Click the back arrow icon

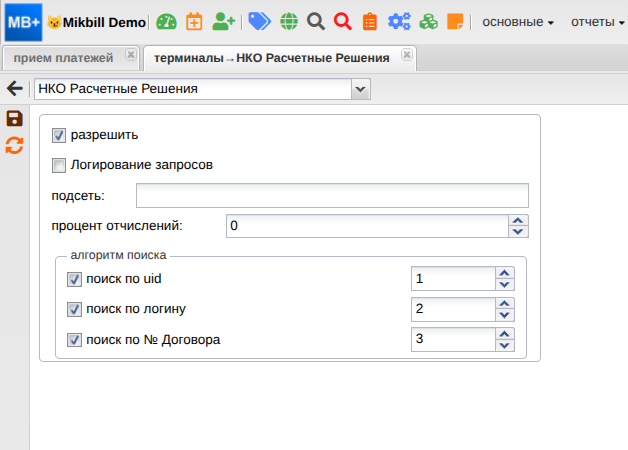15,88
